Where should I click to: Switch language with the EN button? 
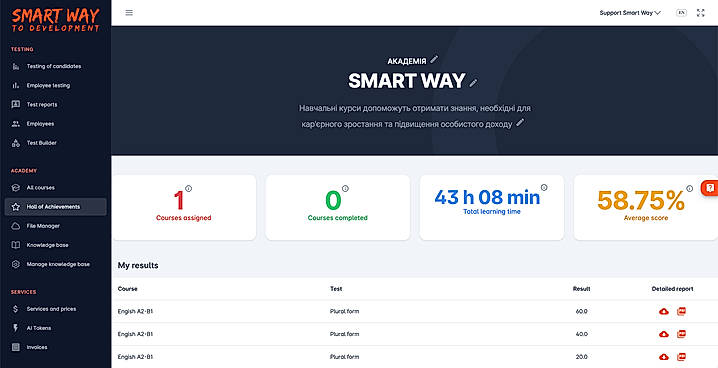[x=681, y=13]
